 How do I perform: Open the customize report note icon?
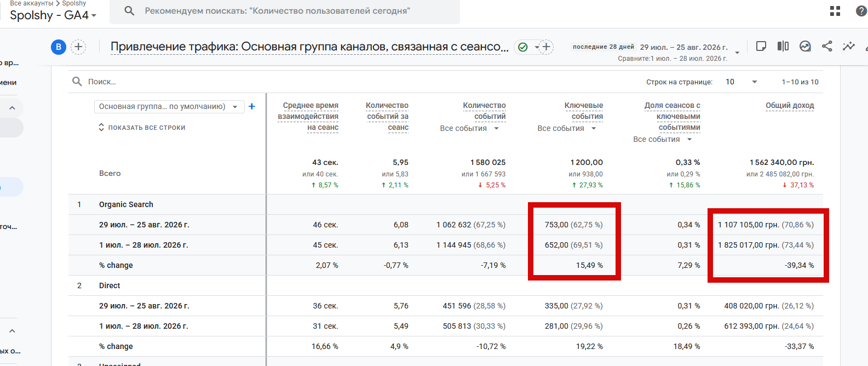tap(761, 46)
